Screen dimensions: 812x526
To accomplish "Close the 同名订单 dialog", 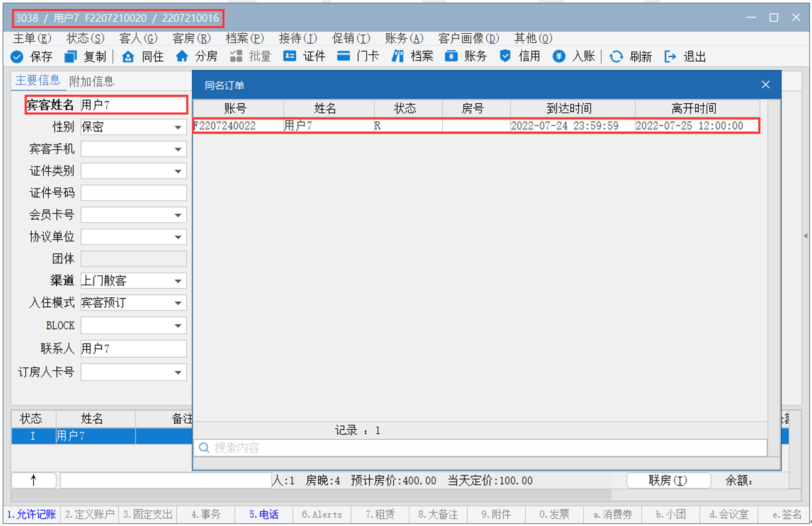I will click(766, 85).
